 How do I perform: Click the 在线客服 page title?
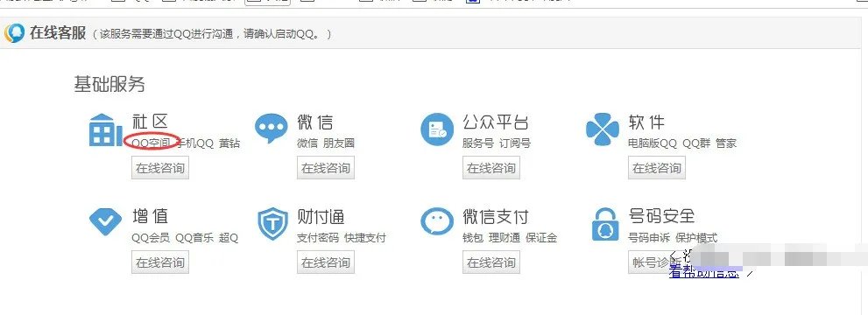tap(58, 33)
